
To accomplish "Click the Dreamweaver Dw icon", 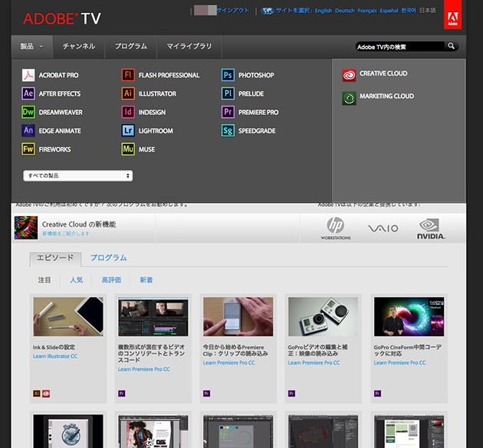I will click(x=28, y=112).
